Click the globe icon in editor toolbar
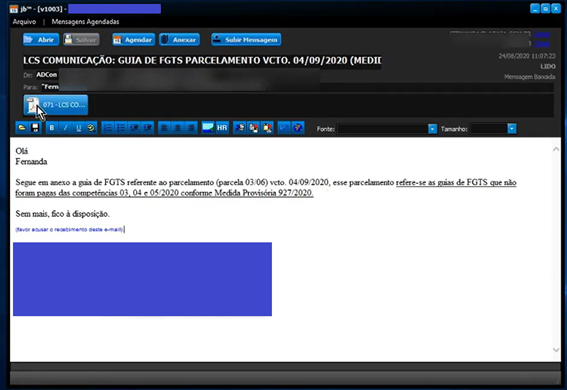Image resolution: width=567 pixels, height=390 pixels. (x=298, y=128)
